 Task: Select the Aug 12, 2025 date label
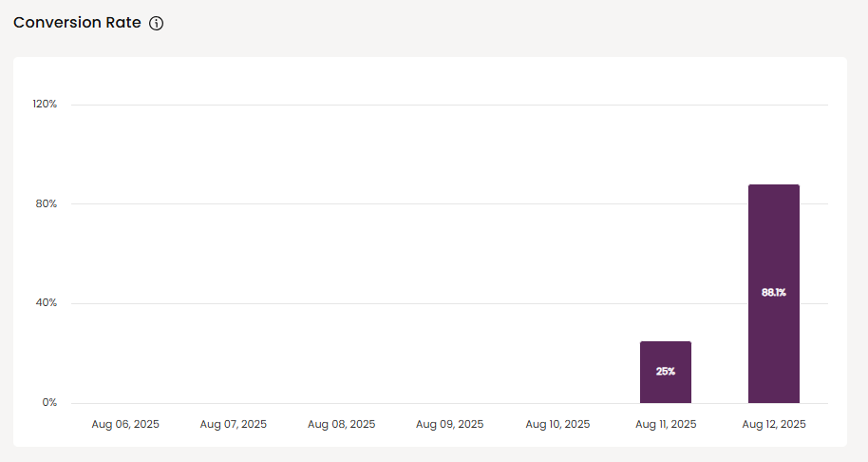[774, 424]
